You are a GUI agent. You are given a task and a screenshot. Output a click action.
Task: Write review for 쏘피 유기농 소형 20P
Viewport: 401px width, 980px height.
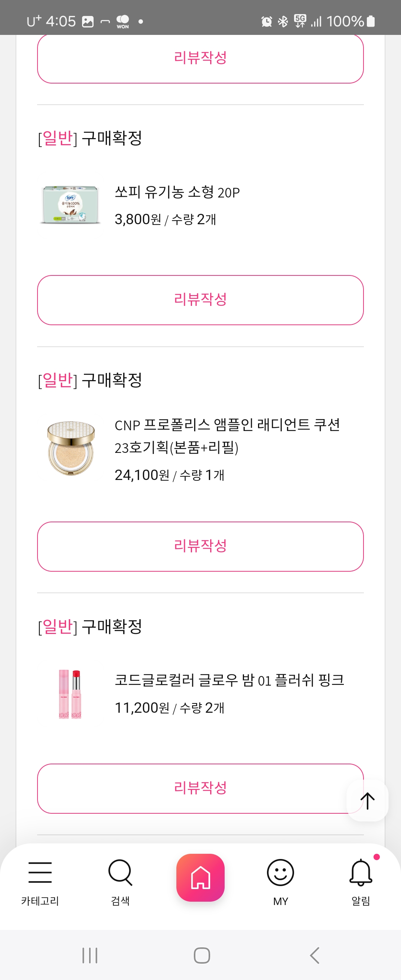pos(200,300)
